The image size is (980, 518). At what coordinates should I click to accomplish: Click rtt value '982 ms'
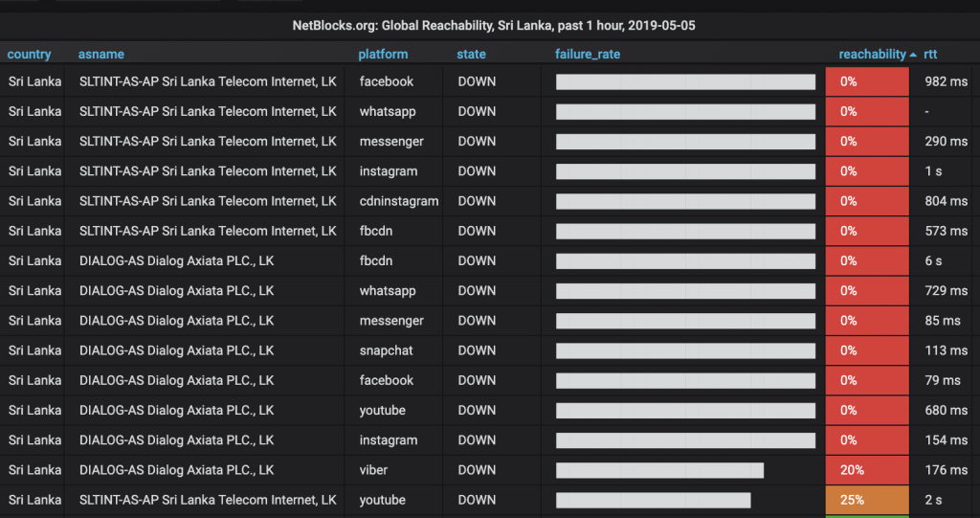click(x=946, y=81)
